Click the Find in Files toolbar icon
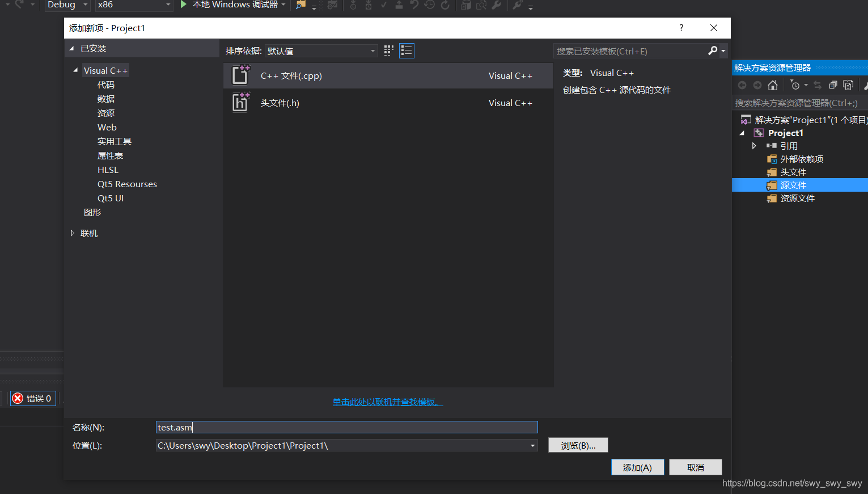This screenshot has width=868, height=494. coord(300,5)
